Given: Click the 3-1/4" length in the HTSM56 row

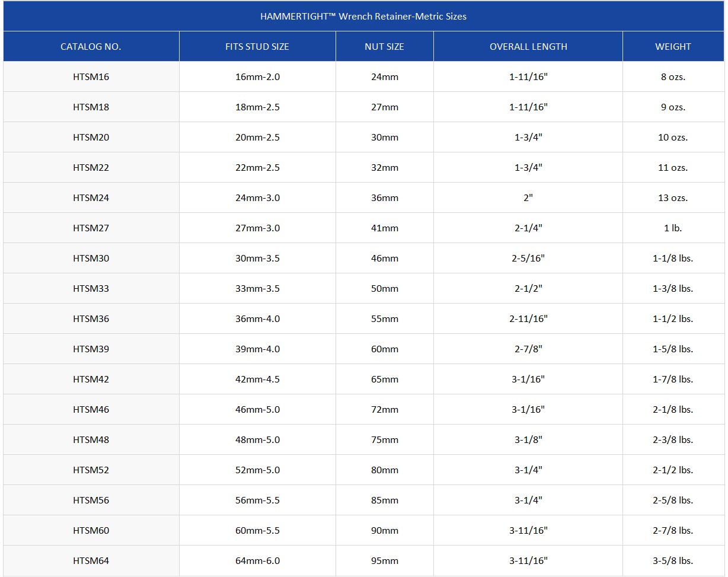Looking at the screenshot, I should (528, 501).
